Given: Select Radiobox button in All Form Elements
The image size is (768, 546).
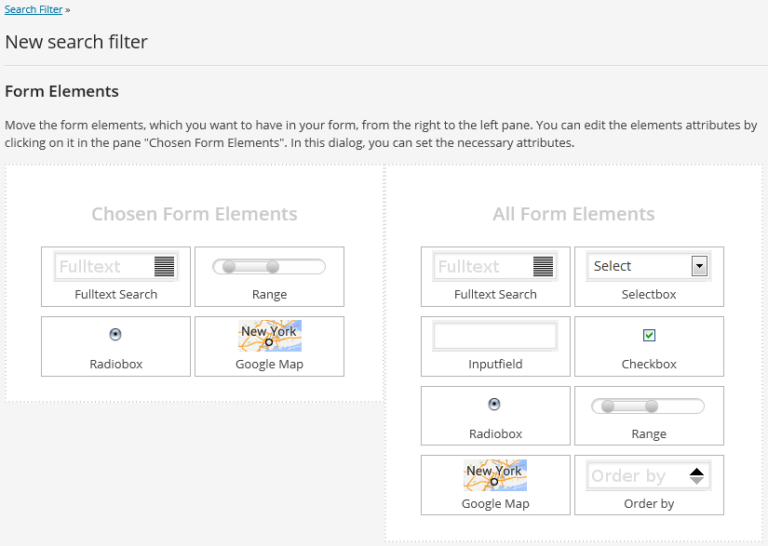Looking at the screenshot, I should point(494,404).
